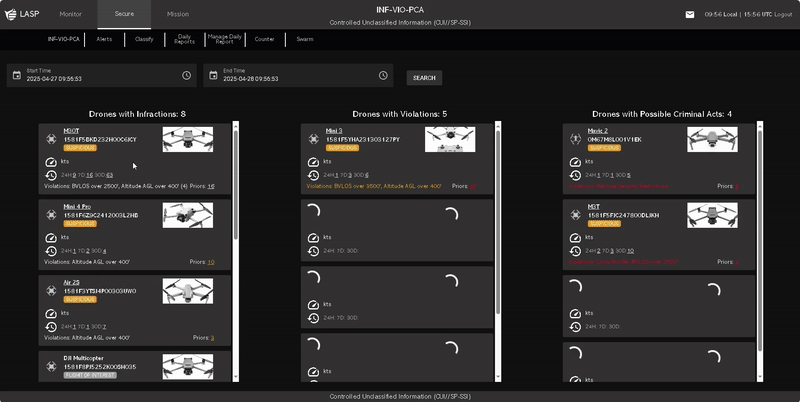Open the Air 2S thumbnail image
This screenshot has width=800, height=402.
point(188,291)
